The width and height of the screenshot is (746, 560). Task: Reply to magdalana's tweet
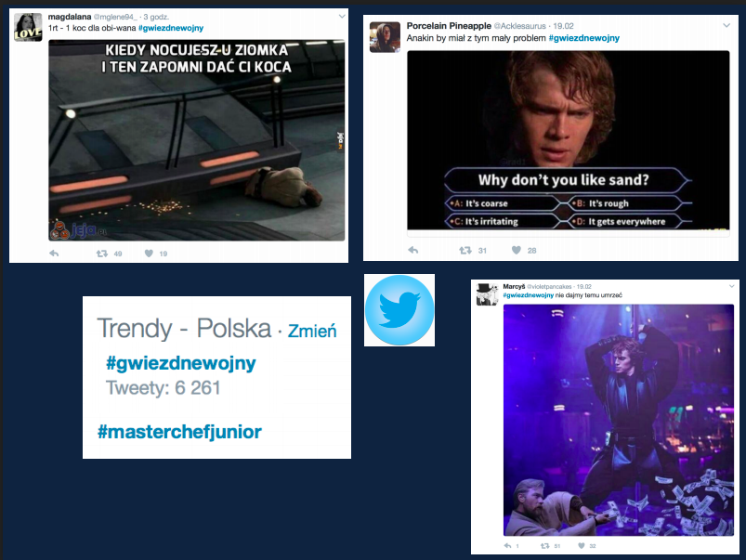(54, 254)
